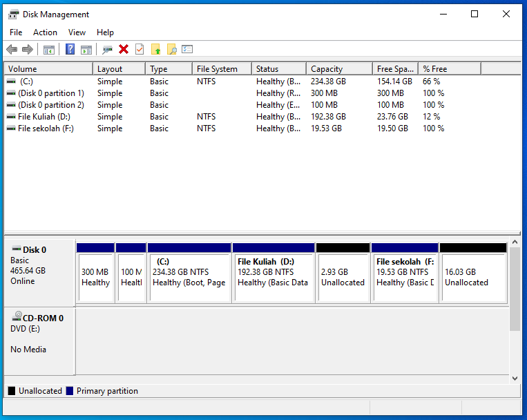Open the File menu
Viewport: 527px width, 420px height.
point(16,32)
